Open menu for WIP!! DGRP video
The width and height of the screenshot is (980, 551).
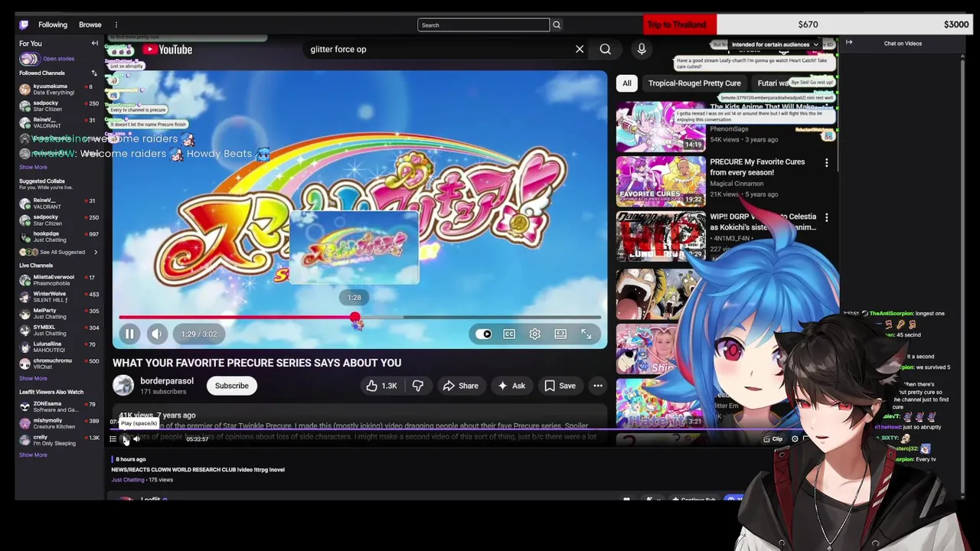(826, 218)
